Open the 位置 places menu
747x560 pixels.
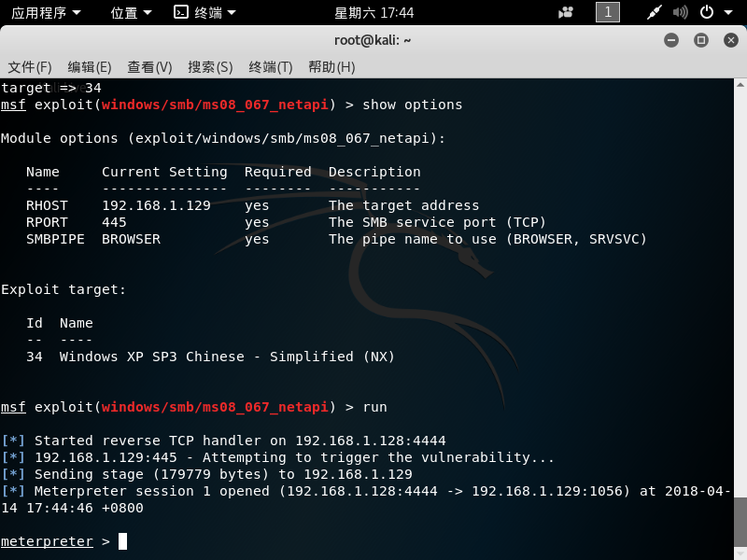131,12
